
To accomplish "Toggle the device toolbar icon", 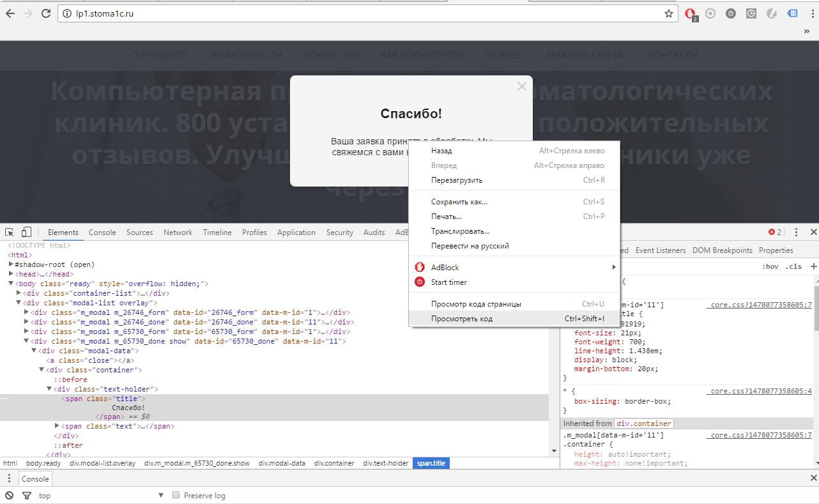I will click(x=26, y=232).
